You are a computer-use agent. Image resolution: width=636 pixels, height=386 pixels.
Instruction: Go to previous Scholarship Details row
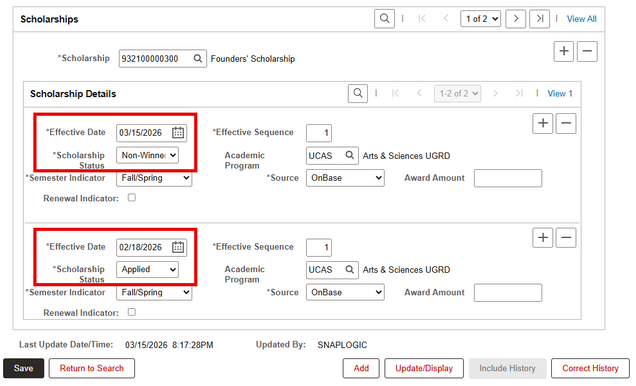419,93
